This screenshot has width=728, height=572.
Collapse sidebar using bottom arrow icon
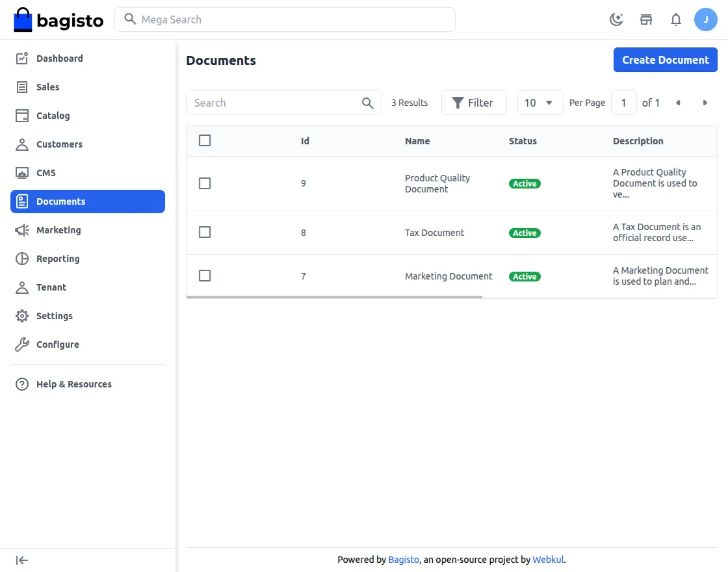22,560
